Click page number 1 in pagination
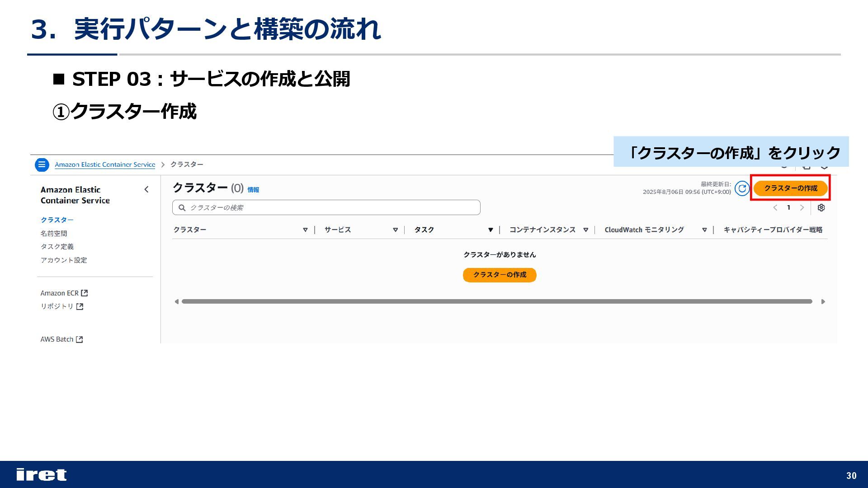 [x=788, y=208]
